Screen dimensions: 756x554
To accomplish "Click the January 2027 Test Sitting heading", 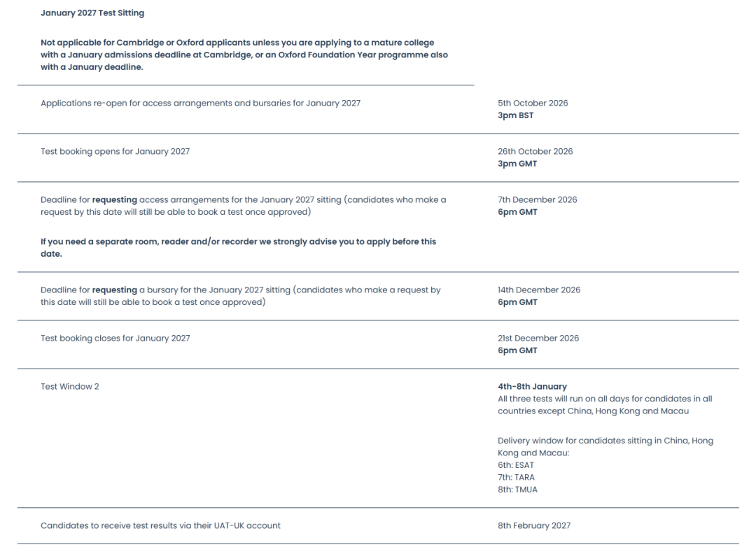I will coord(92,13).
